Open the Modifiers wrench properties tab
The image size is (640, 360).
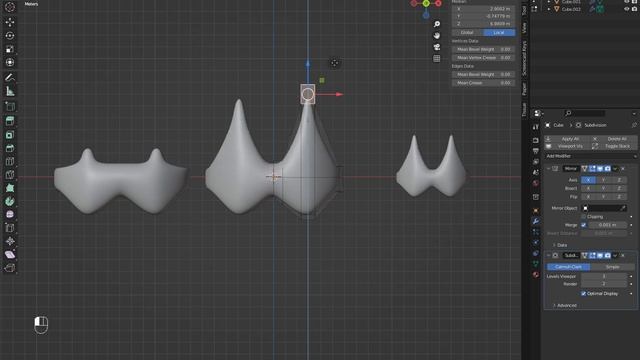tap(536, 221)
